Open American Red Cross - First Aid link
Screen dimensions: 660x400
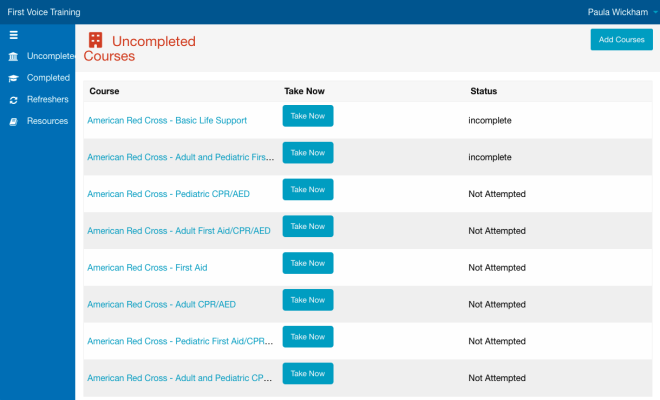point(147,268)
